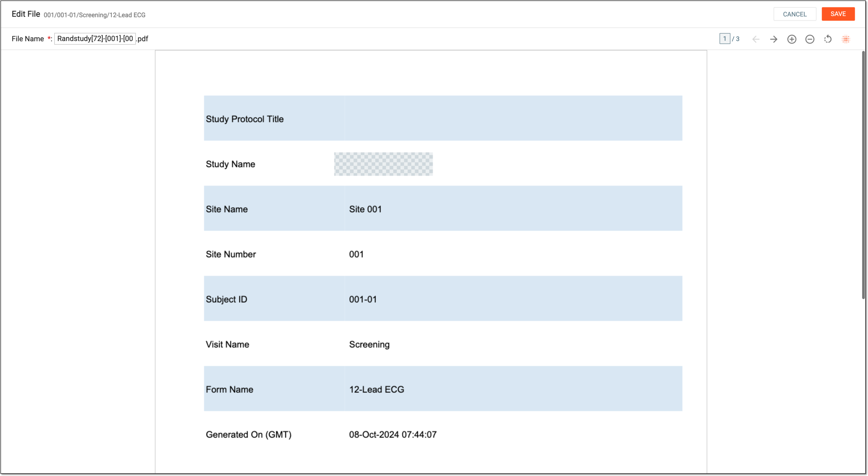Viewport: 868px width, 476px height.
Task: Click the "Form Name" label
Action: click(229, 389)
